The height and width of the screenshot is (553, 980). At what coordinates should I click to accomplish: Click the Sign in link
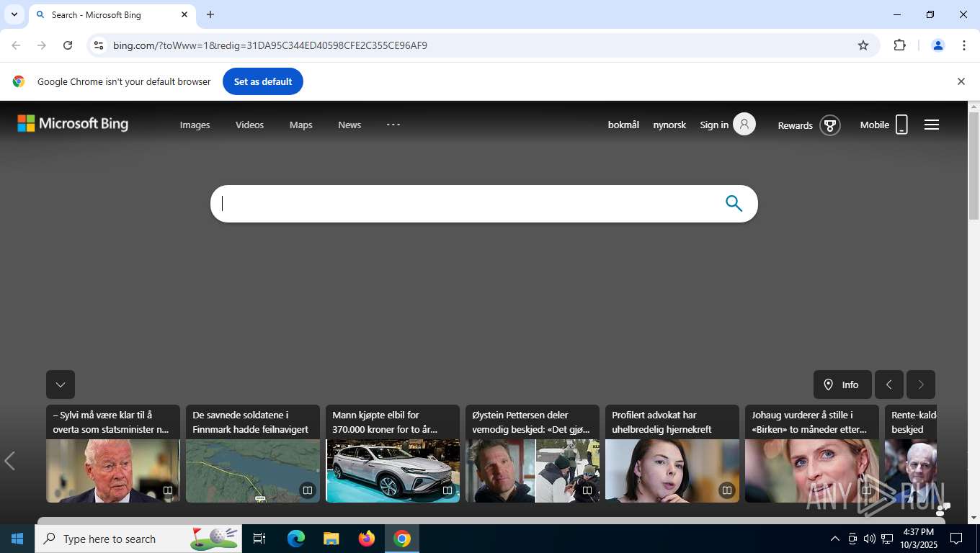714,125
